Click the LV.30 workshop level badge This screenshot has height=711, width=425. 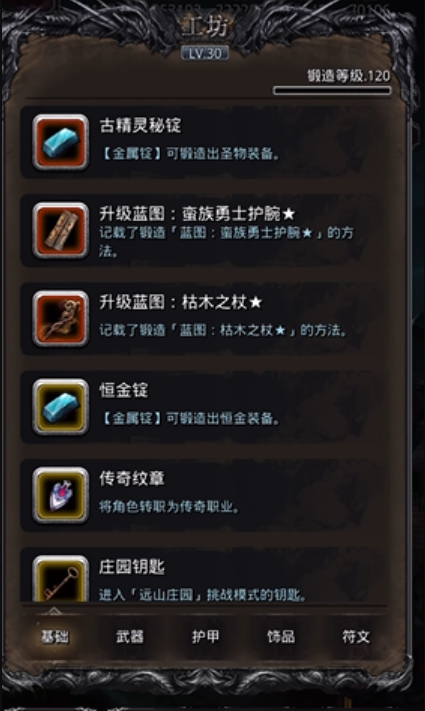205,54
